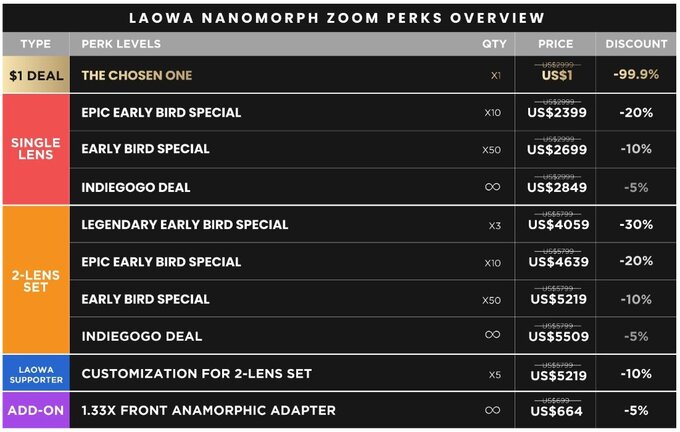Click the purple ADD-ON label
Image resolution: width=680 pixels, height=432 pixels.
(x=36, y=410)
